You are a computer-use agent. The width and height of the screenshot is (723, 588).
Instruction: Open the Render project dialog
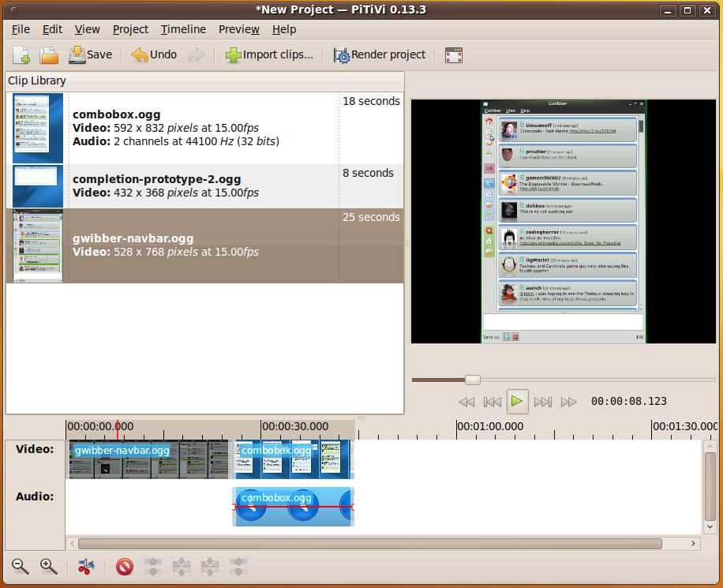point(380,55)
